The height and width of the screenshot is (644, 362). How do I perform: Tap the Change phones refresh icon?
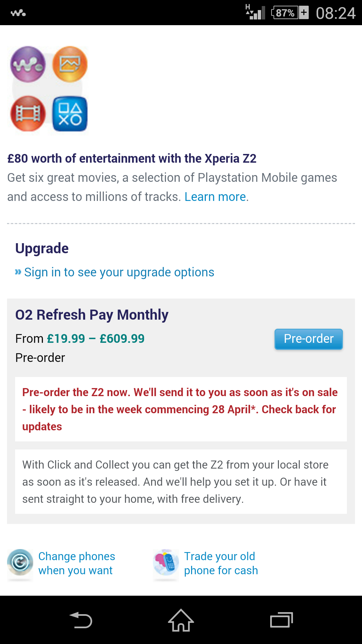click(20, 562)
